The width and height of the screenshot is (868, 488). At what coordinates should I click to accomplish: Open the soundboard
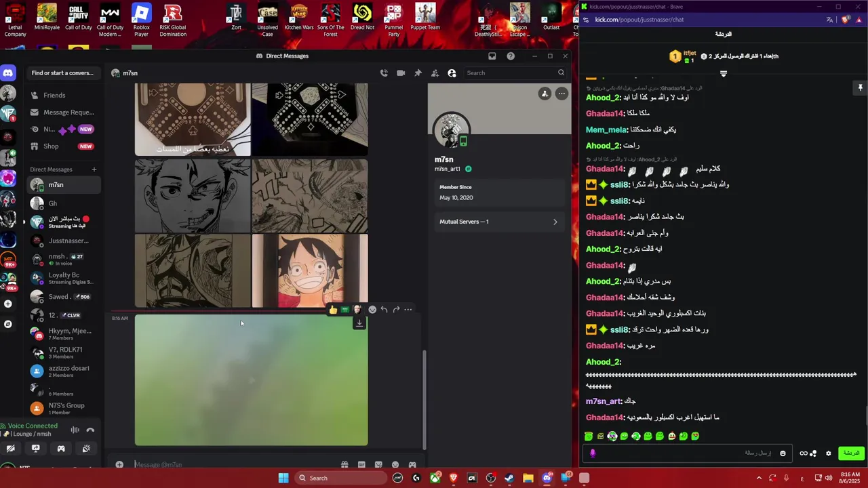click(x=86, y=449)
